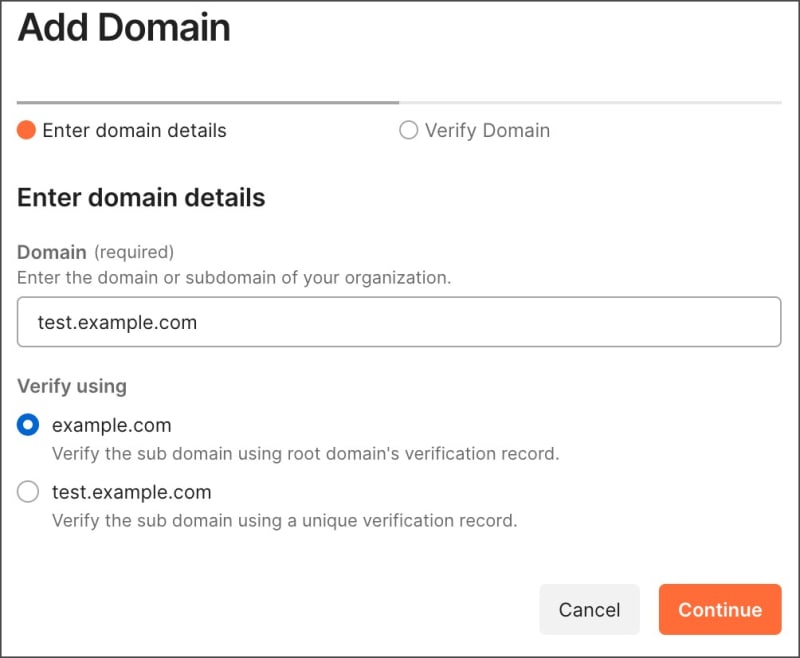Click inside the Domain text input

coord(398,322)
